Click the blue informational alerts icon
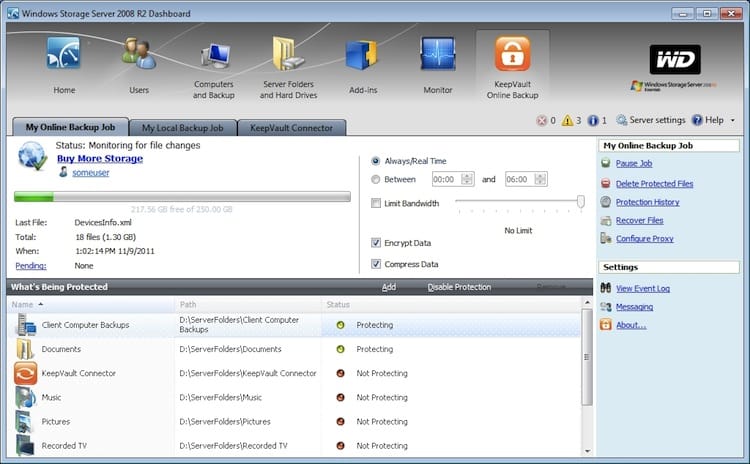The width and height of the screenshot is (750, 464). coord(593,121)
